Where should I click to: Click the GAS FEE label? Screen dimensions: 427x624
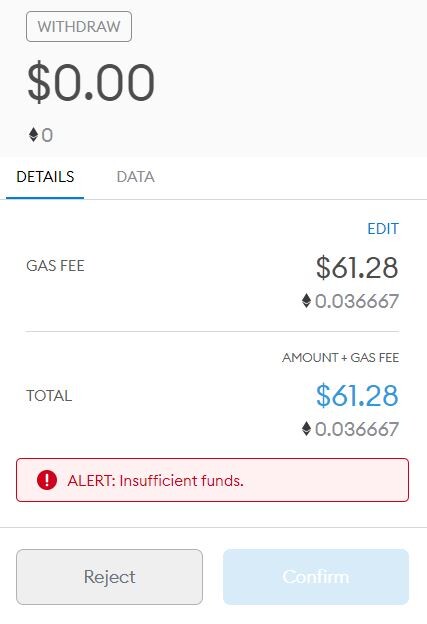55,266
